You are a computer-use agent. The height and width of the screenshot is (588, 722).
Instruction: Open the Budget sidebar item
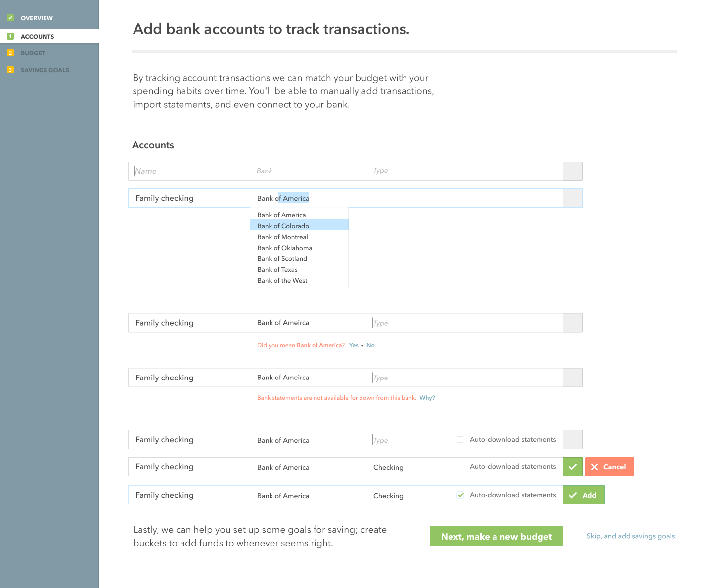pyautogui.click(x=33, y=53)
